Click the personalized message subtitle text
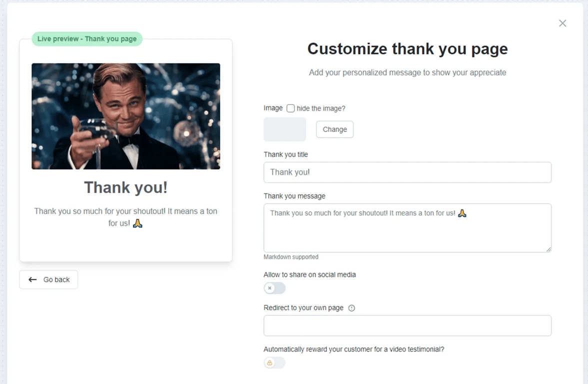 pos(407,72)
